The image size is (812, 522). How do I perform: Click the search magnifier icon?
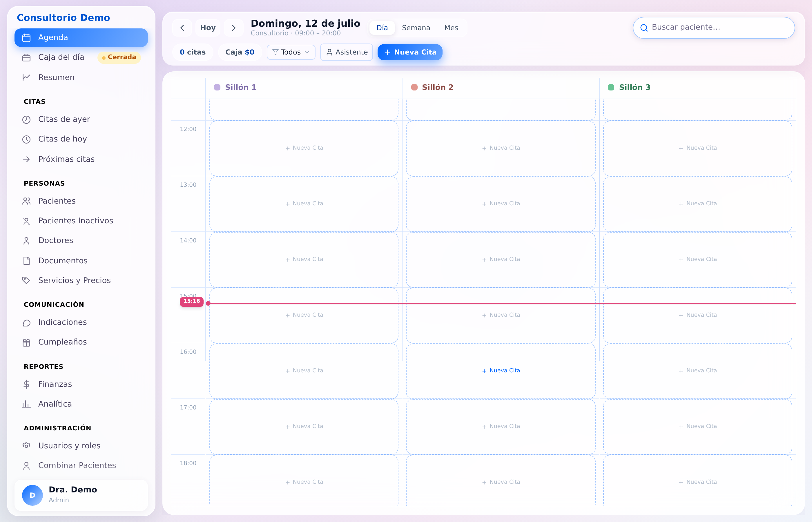[x=644, y=28]
